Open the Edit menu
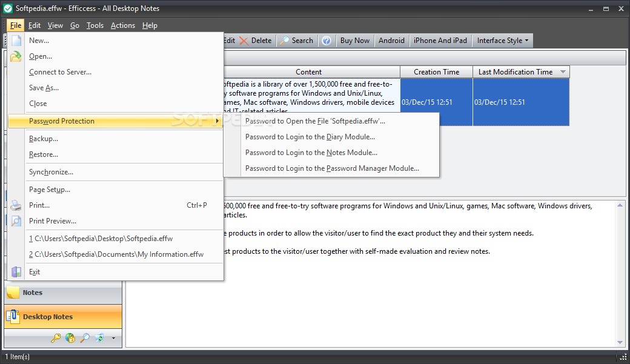This screenshot has width=630, height=364. click(x=35, y=25)
